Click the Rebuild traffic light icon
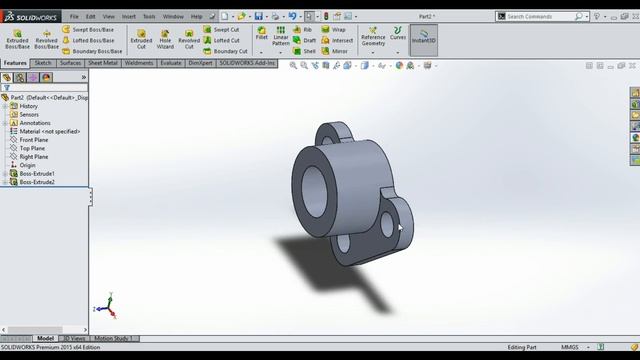This screenshot has height=360, width=640. click(x=326, y=16)
